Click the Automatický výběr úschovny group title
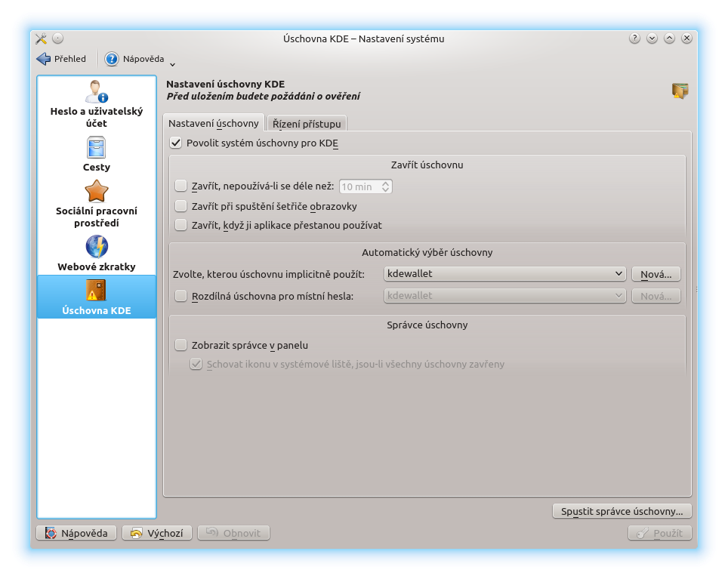Viewport: 728px width, 579px height. click(x=427, y=252)
